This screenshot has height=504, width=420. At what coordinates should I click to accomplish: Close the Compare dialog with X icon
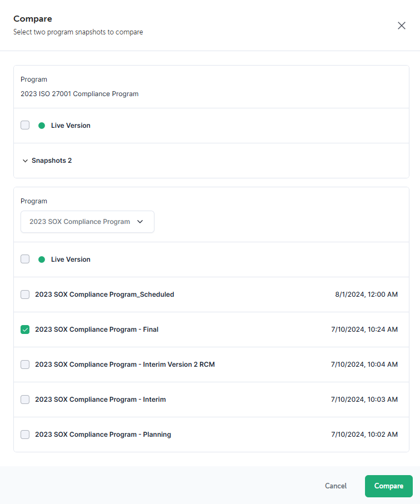coord(401,26)
